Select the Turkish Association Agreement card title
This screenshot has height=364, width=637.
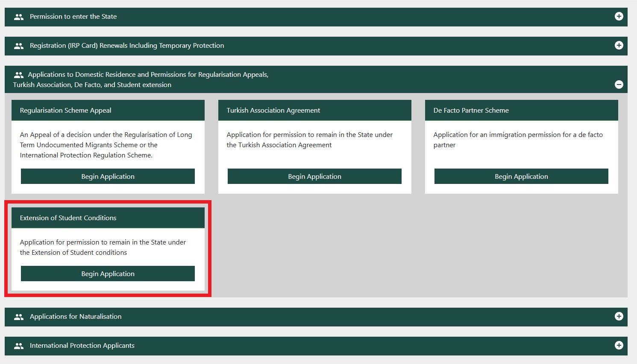click(273, 110)
